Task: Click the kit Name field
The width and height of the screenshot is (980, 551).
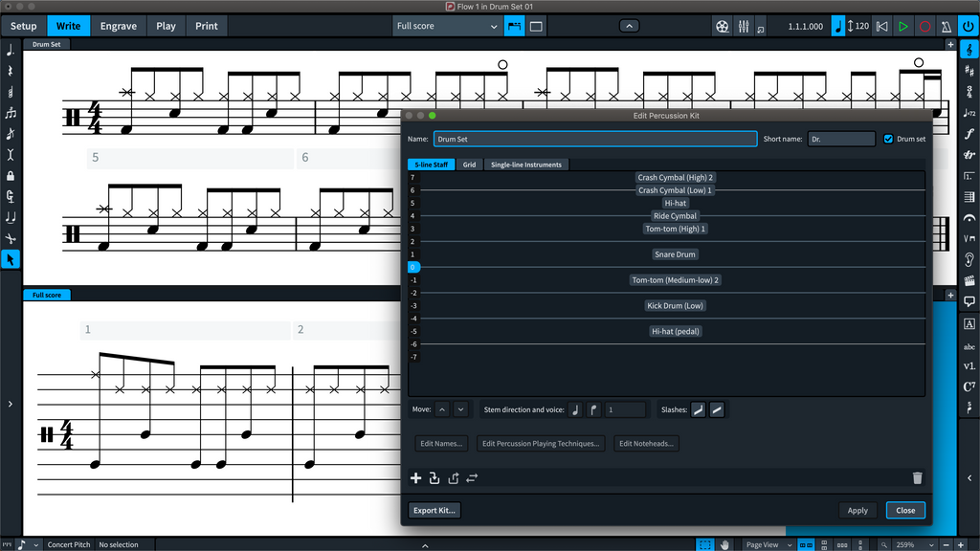Action: pos(595,139)
